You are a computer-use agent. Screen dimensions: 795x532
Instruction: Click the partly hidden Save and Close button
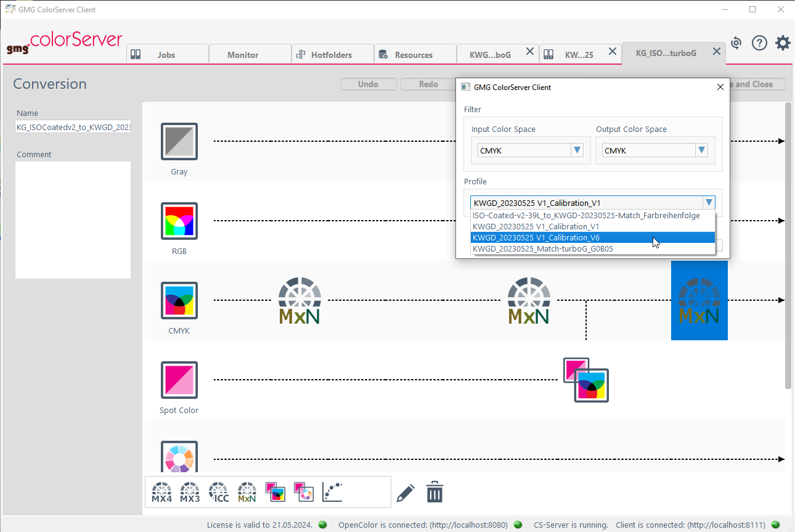coord(757,84)
